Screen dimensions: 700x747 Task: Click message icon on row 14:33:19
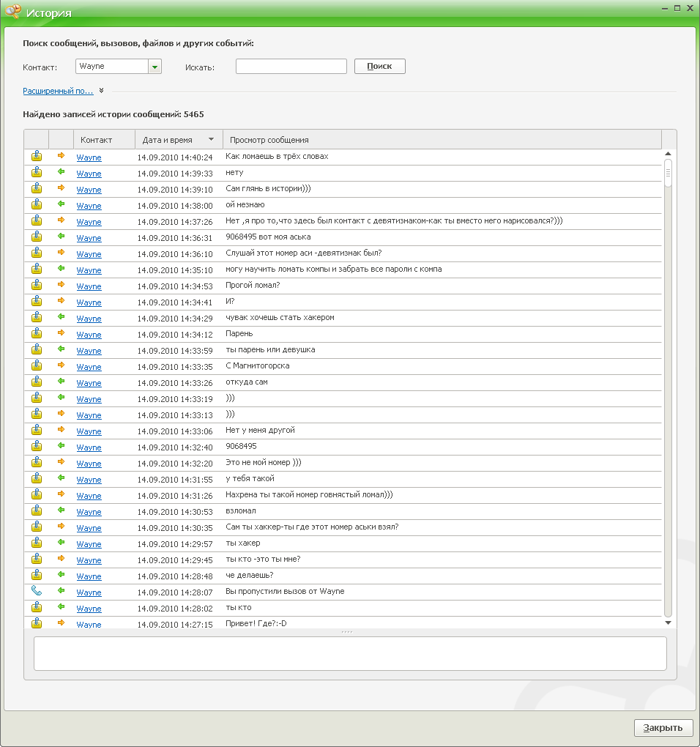point(37,398)
